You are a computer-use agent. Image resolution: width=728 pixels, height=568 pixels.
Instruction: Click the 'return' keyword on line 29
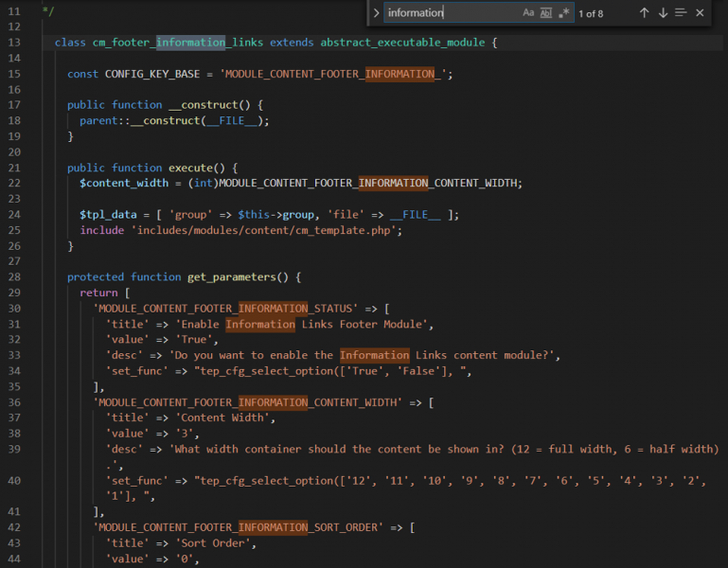[98, 293]
